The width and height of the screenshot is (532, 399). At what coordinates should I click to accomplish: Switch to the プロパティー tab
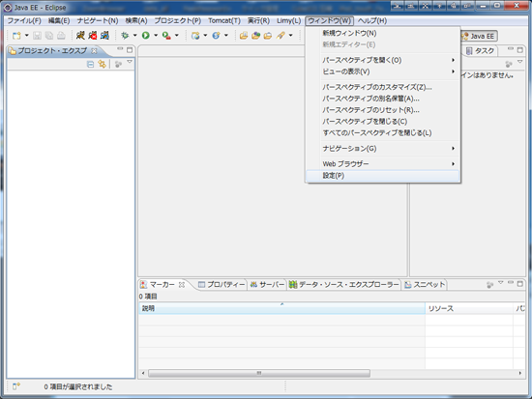pos(222,285)
